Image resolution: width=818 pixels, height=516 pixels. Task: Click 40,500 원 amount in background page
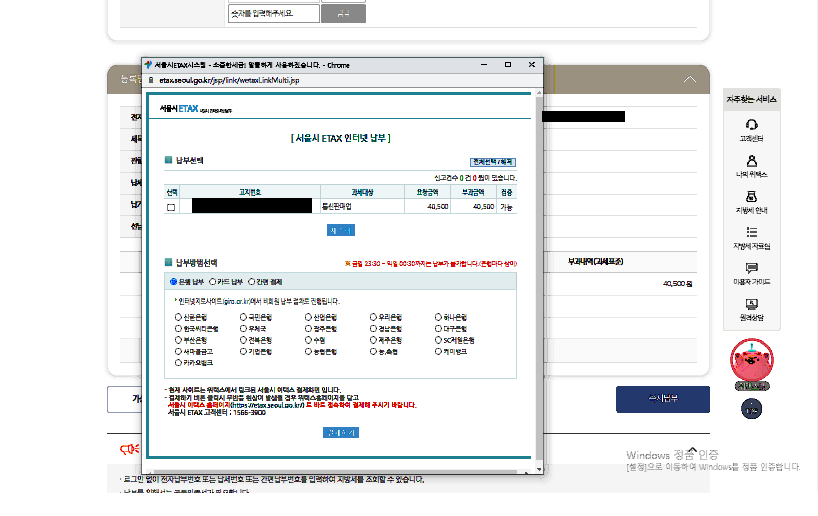(677, 284)
